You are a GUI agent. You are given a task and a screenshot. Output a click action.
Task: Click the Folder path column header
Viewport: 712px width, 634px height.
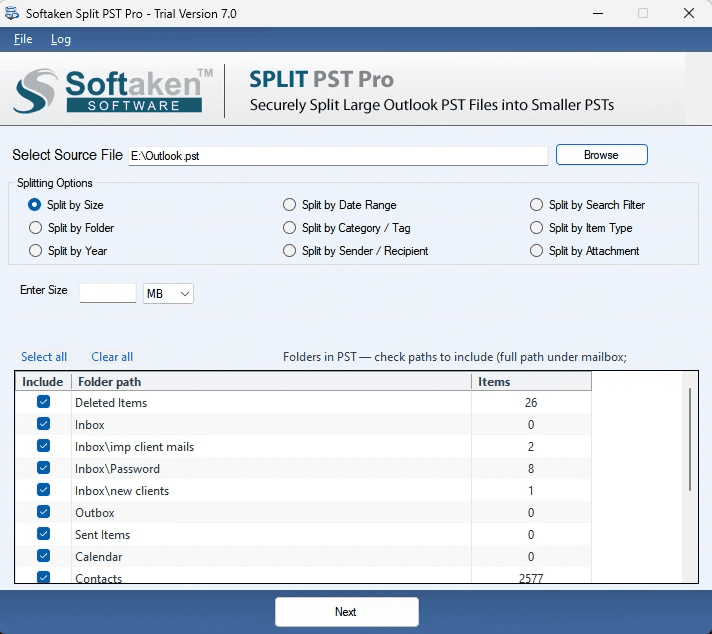(272, 381)
